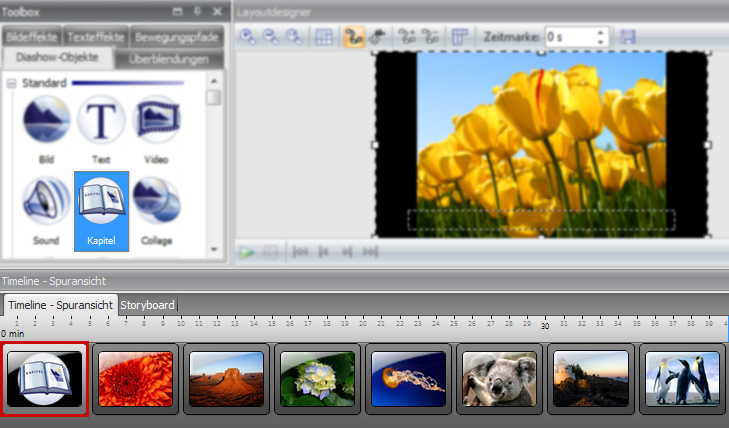Open the Überblendungen tab
The image size is (729, 428).
[x=167, y=59]
